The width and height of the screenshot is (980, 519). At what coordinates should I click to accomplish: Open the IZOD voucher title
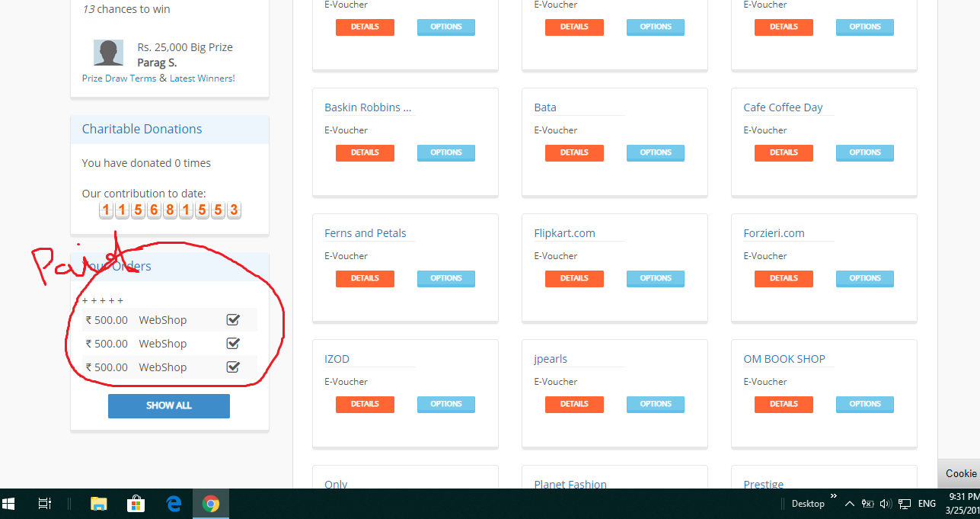click(x=337, y=359)
